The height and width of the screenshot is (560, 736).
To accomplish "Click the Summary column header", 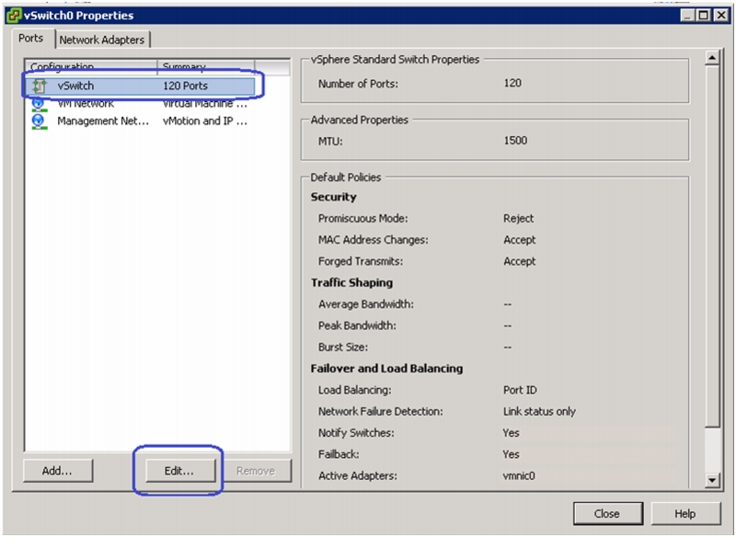I will point(206,66).
